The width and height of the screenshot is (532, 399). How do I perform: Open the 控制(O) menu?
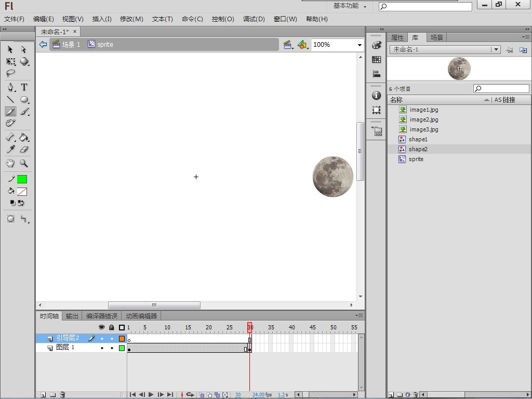pos(223,19)
